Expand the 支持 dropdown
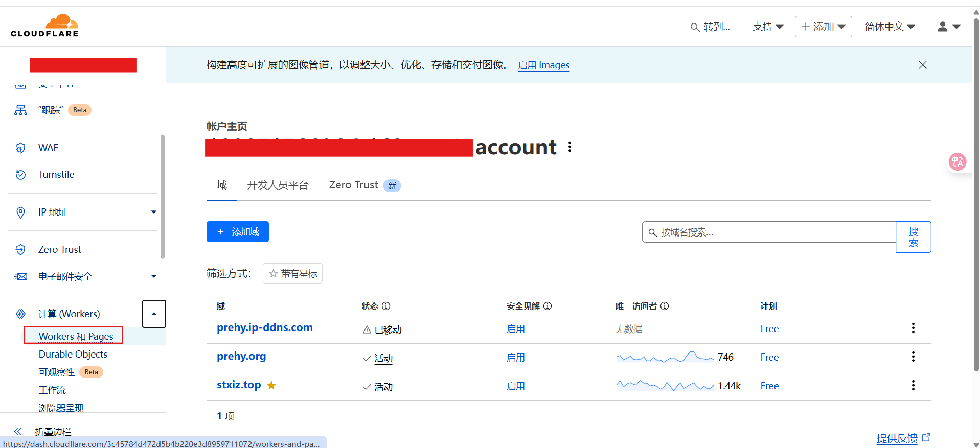Screen dimensions: 980x448 (768, 27)
